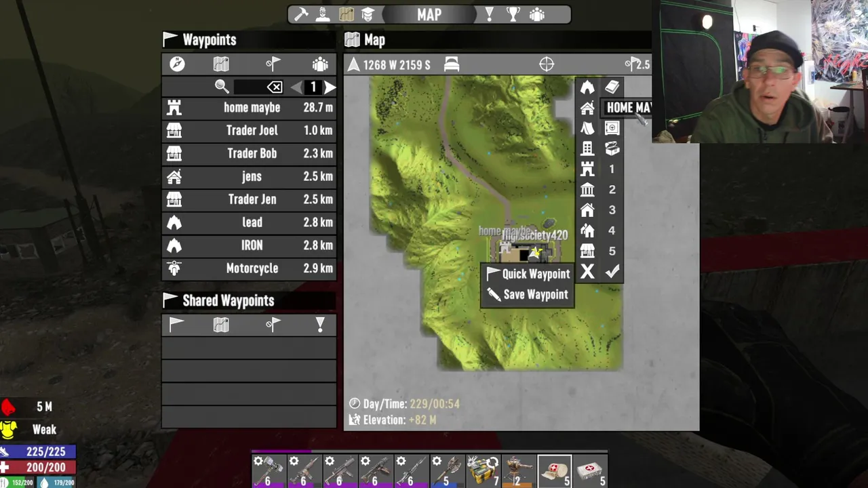This screenshot has height=488, width=868.
Task: Choose the castle tower icon for waypoint
Action: coord(587,169)
